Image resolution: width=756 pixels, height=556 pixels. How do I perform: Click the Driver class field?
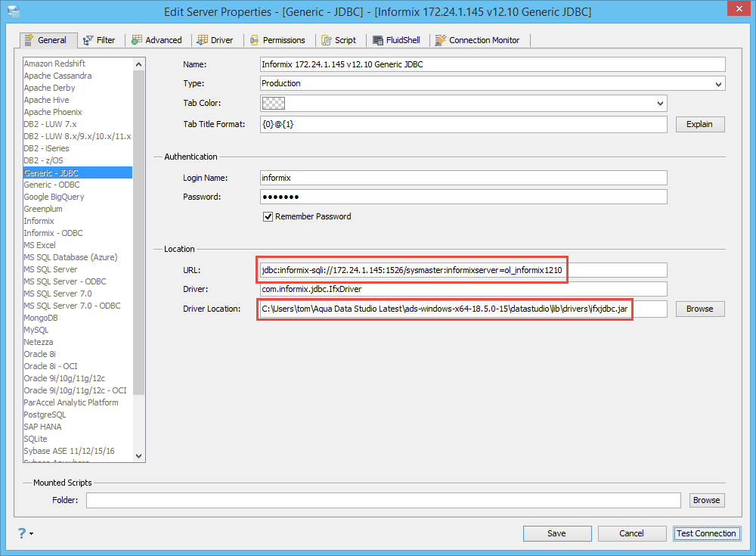[x=463, y=289]
